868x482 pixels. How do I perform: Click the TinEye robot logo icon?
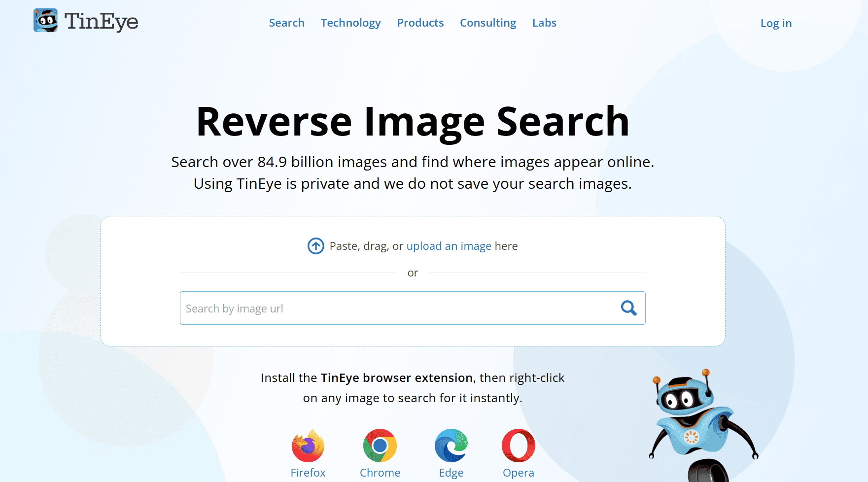coord(45,21)
